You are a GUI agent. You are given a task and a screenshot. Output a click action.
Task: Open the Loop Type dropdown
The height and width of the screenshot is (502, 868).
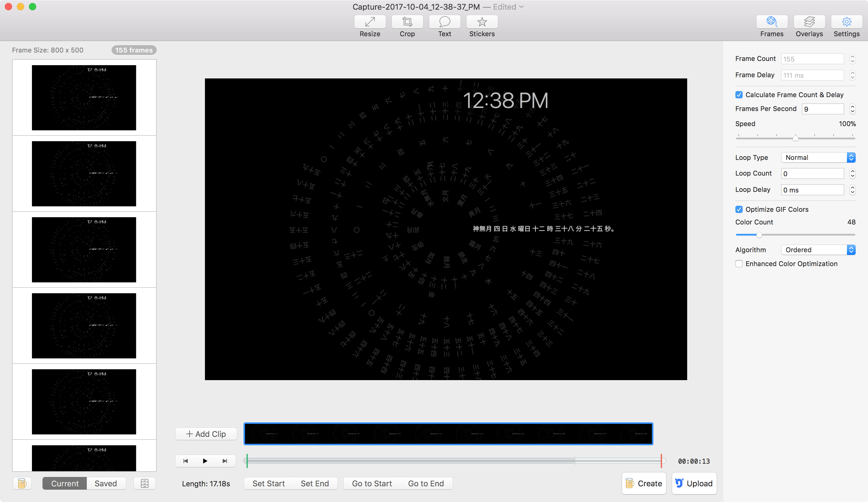[818, 157]
